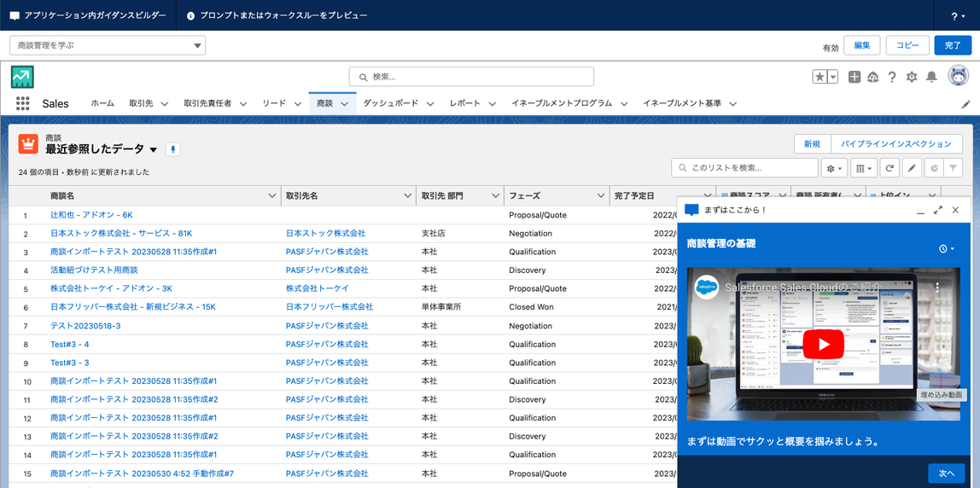Click the Closed Won phase cell
Viewport: 980px width, 488px height.
pos(531,307)
